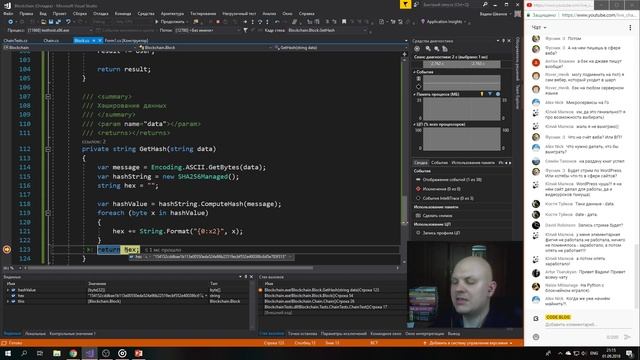Open Параметры исключений tab
The height and width of the screenshot is (360, 640).
343,333
